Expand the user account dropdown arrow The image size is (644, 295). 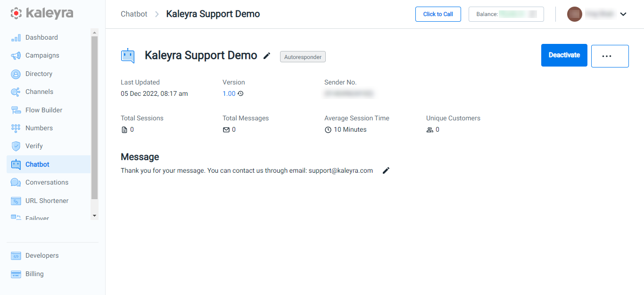tap(623, 14)
